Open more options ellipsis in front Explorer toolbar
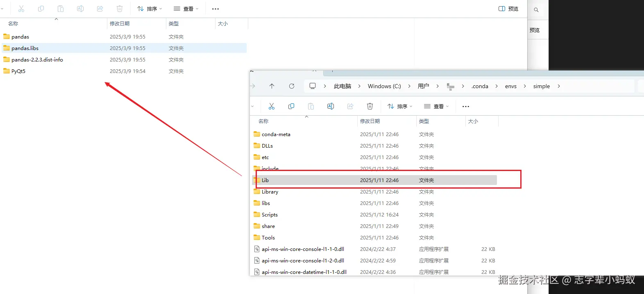The height and width of the screenshot is (294, 644). (x=466, y=106)
